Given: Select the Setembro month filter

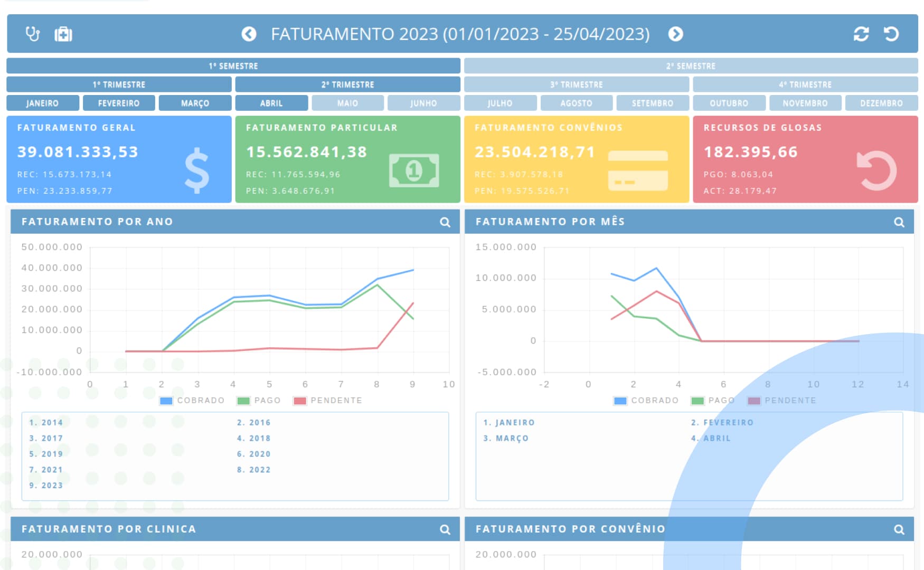Looking at the screenshot, I should click(653, 103).
